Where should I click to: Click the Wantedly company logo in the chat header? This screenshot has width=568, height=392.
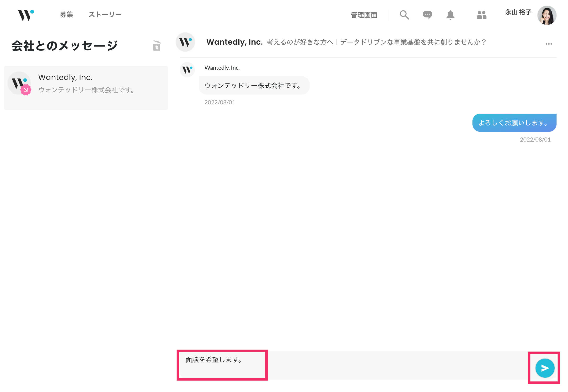[x=185, y=42]
